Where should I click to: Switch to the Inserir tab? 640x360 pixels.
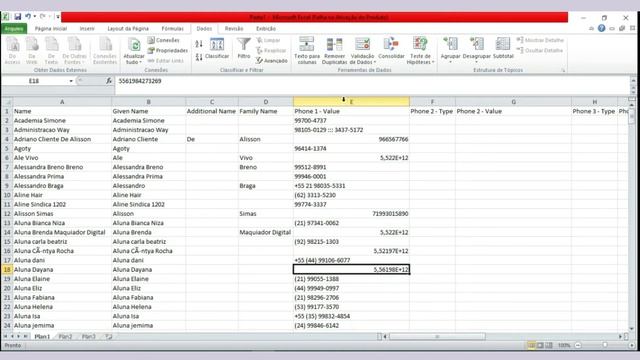click(x=87, y=29)
